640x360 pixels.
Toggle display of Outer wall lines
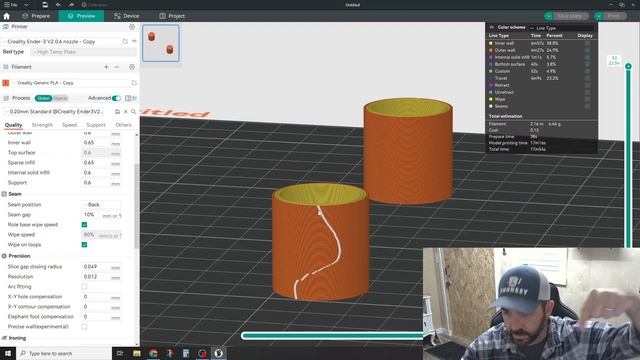point(587,50)
